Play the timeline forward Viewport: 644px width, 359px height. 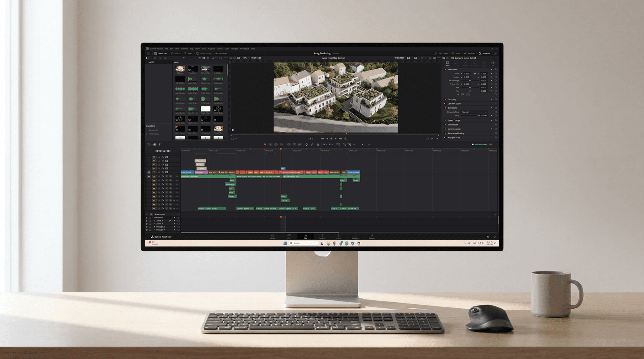[x=336, y=138]
